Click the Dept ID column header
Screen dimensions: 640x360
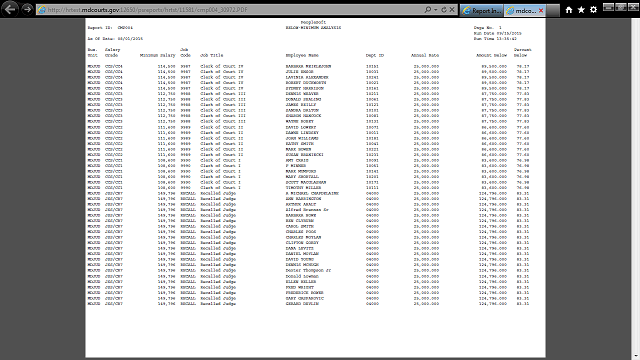click(374, 55)
